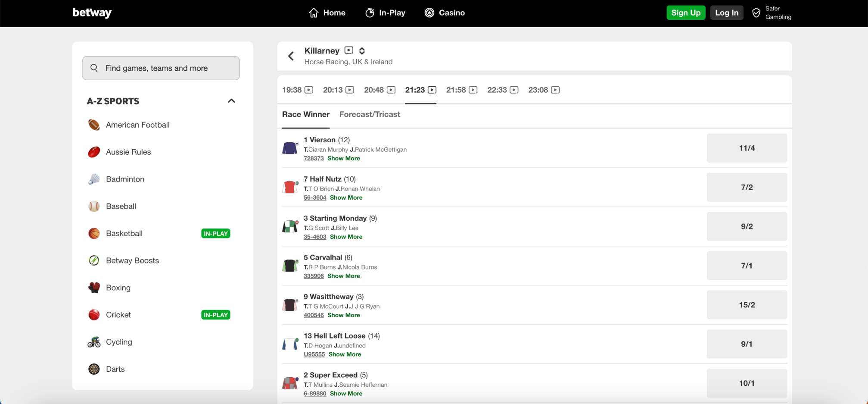Select the 11/4 odds for Vierson

pos(747,148)
